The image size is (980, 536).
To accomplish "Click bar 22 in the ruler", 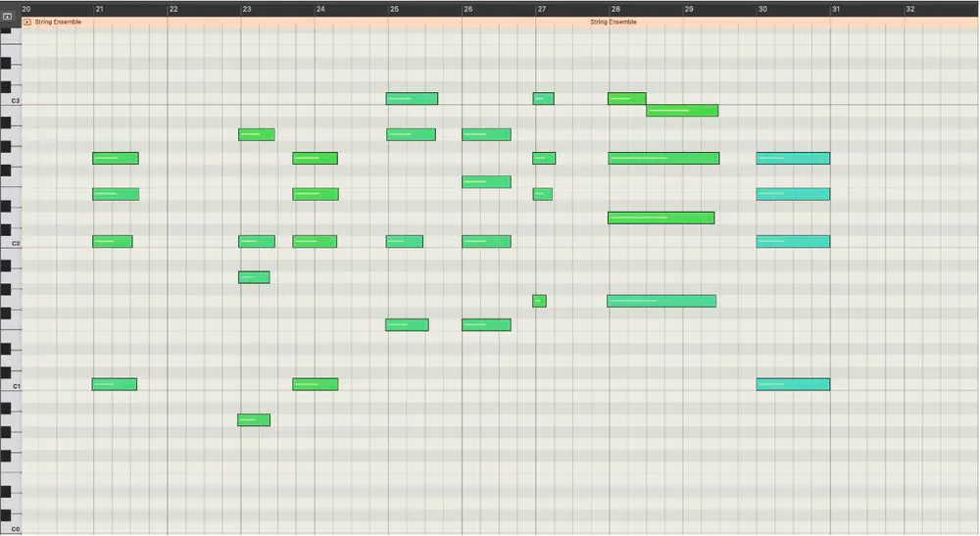I will click(173, 9).
